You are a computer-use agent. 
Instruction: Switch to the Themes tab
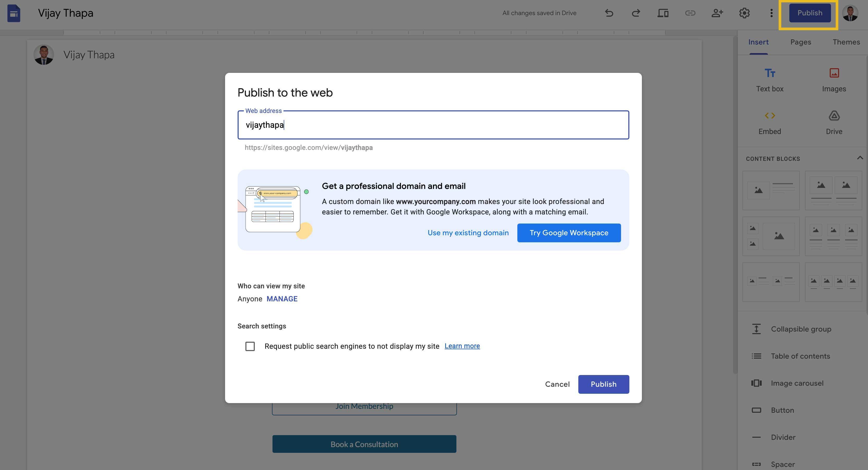click(846, 42)
